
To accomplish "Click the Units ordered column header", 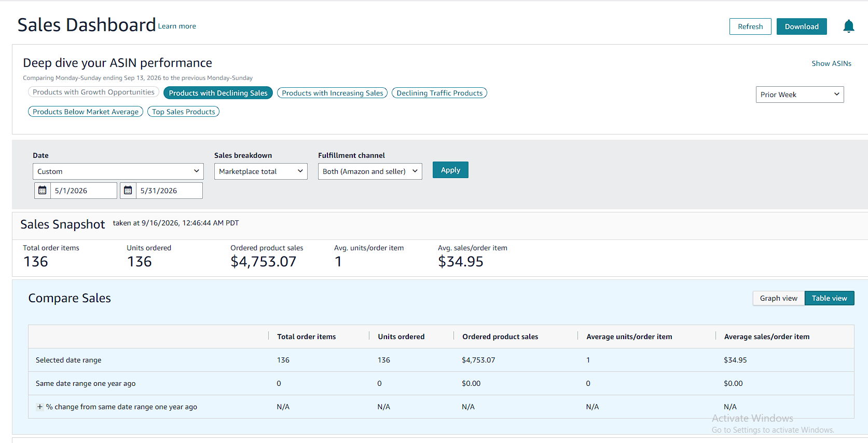I will coord(401,337).
